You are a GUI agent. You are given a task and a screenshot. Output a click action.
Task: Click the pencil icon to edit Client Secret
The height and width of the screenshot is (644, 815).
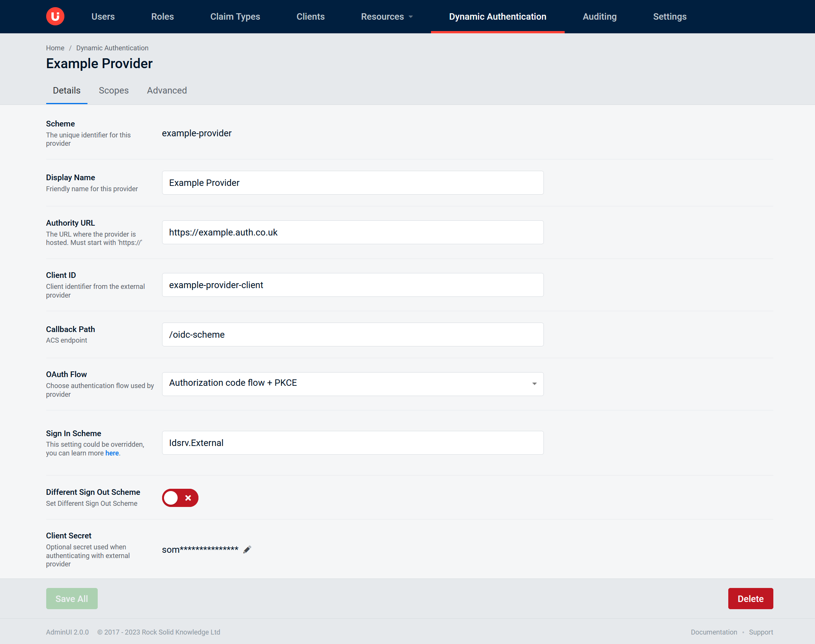pyautogui.click(x=247, y=549)
